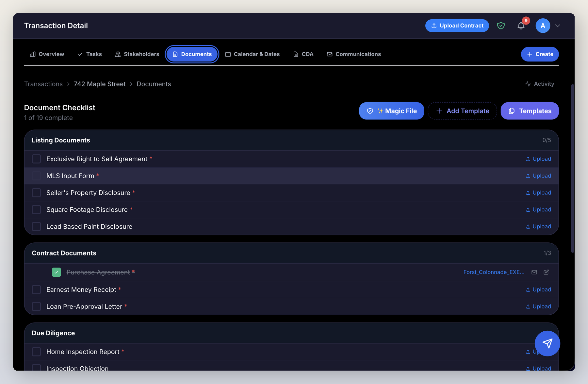The width and height of the screenshot is (588, 384).
Task: Open the user account dropdown
Action: (548, 26)
